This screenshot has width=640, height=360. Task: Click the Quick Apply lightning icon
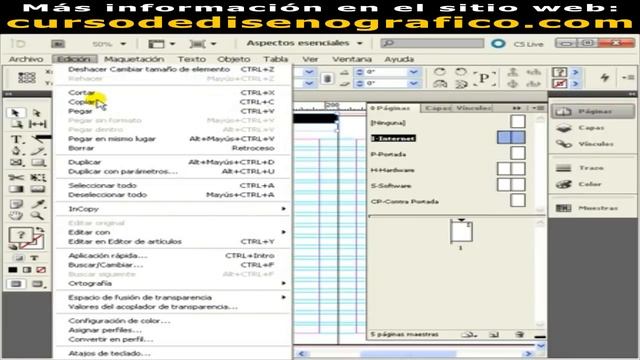pyautogui.click(x=604, y=77)
